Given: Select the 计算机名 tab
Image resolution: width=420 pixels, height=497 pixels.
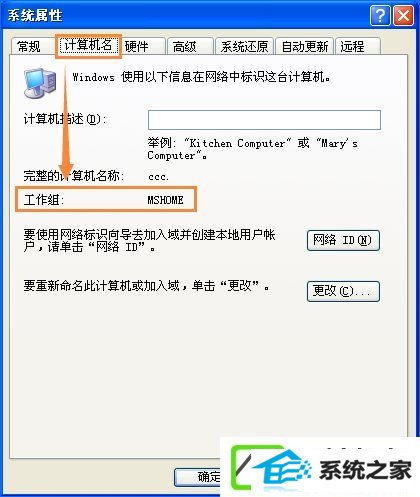Looking at the screenshot, I should (88, 46).
